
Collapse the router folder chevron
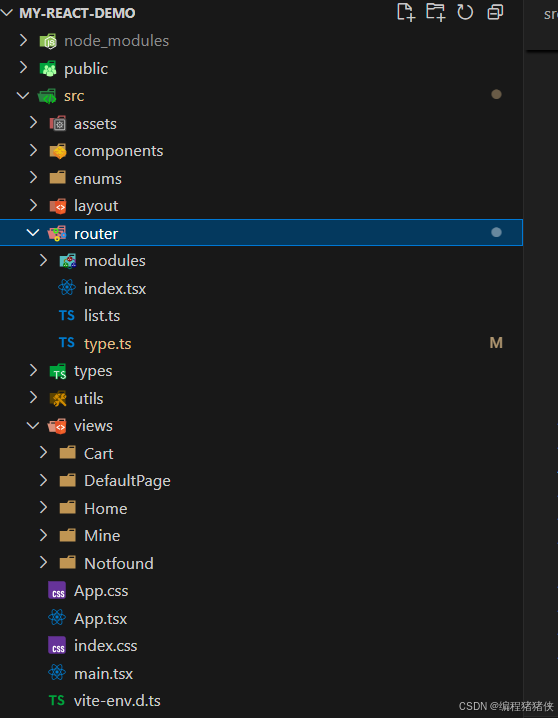(x=33, y=233)
